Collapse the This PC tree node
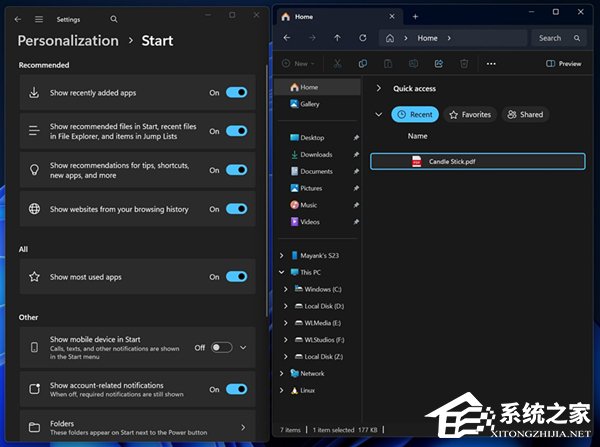This screenshot has width=600, height=447. pyautogui.click(x=282, y=272)
